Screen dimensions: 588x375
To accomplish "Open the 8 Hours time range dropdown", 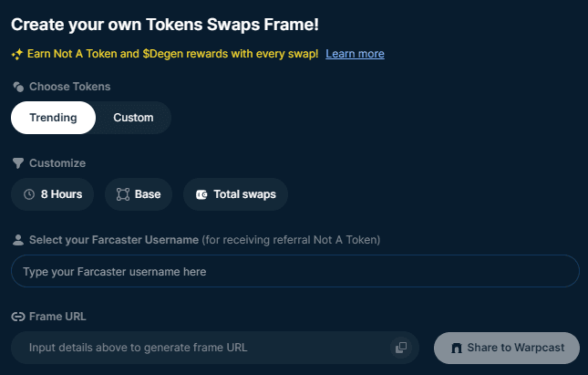I will (53, 194).
